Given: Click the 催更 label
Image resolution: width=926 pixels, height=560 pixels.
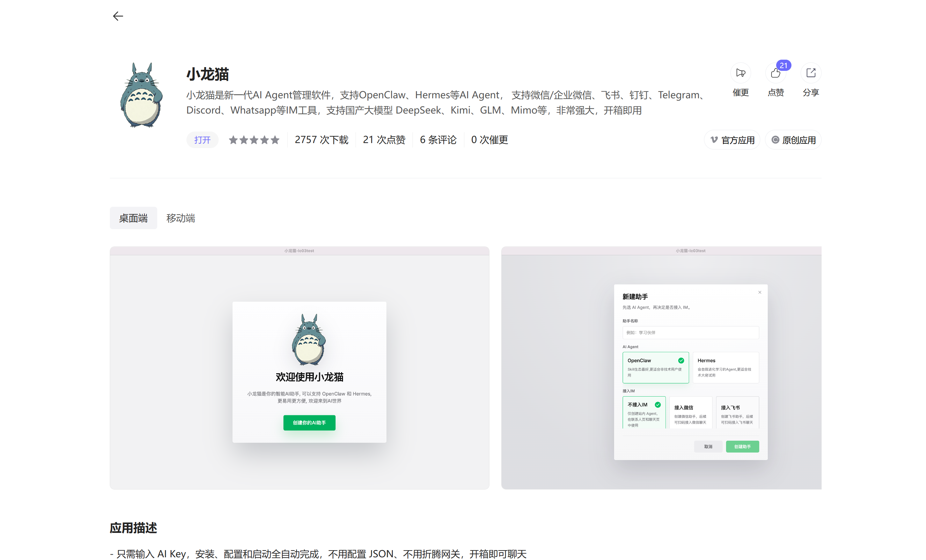Looking at the screenshot, I should [x=741, y=93].
